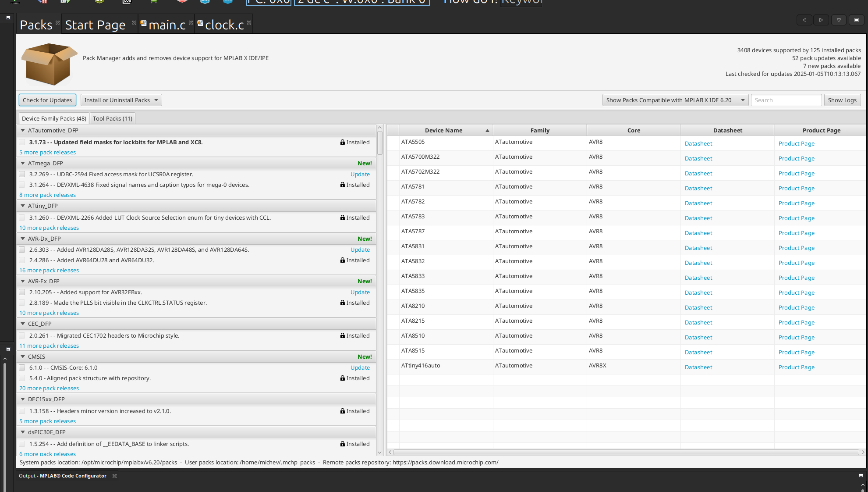
Task: Minimize the lower left side panel group
Action: pyautogui.click(x=8, y=349)
